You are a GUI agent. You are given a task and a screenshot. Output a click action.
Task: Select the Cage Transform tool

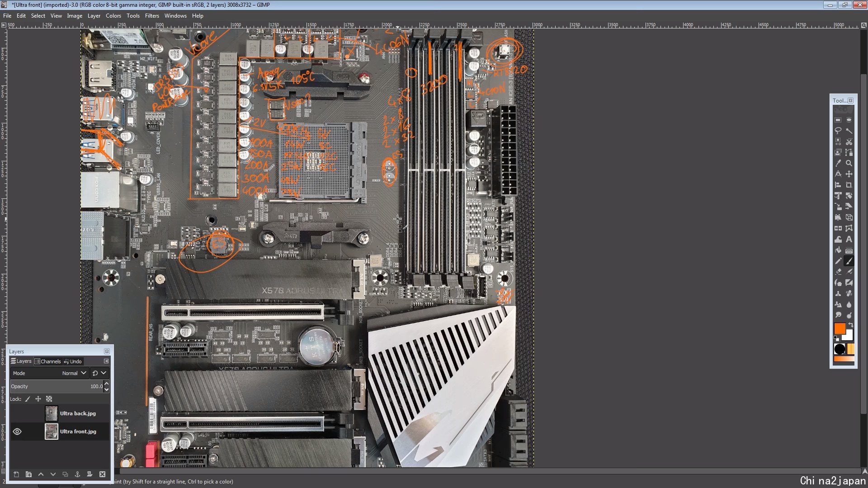(849, 229)
